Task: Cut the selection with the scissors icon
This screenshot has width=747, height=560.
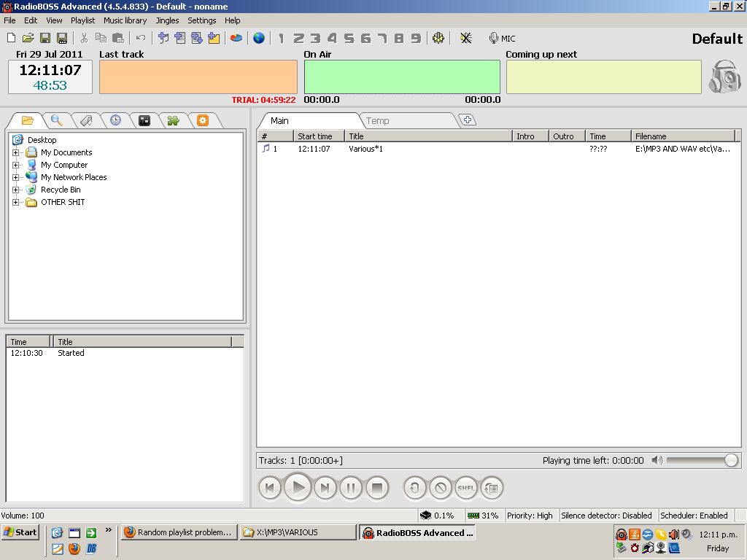Action: (85, 38)
